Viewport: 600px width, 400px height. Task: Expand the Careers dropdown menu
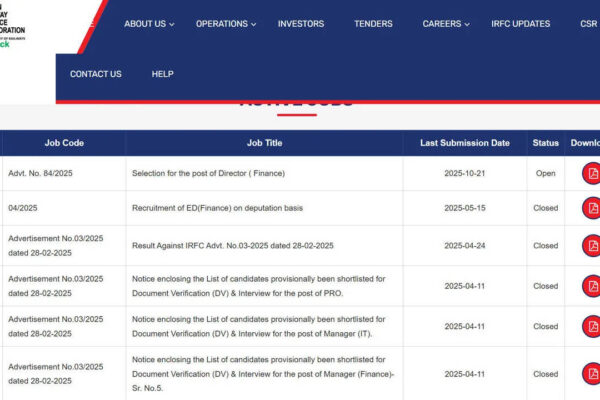click(446, 24)
